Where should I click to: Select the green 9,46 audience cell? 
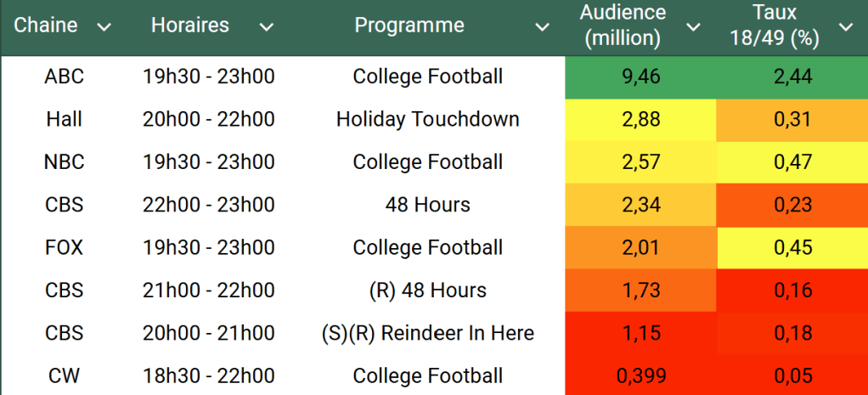point(640,76)
